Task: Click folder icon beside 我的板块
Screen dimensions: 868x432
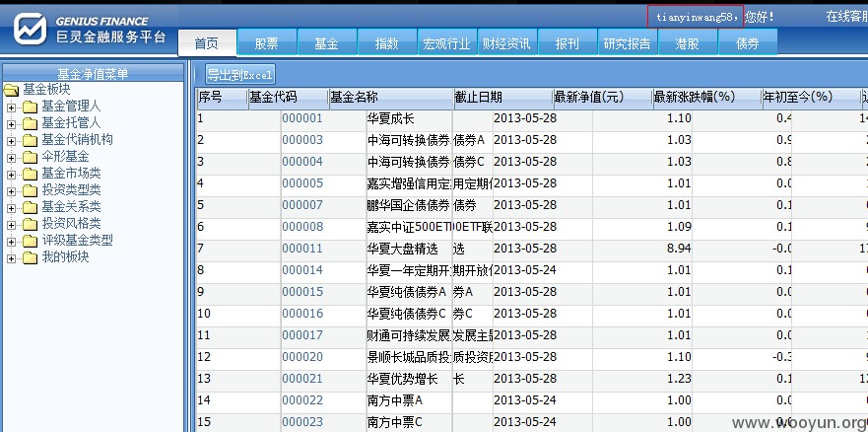Action: click(30, 257)
